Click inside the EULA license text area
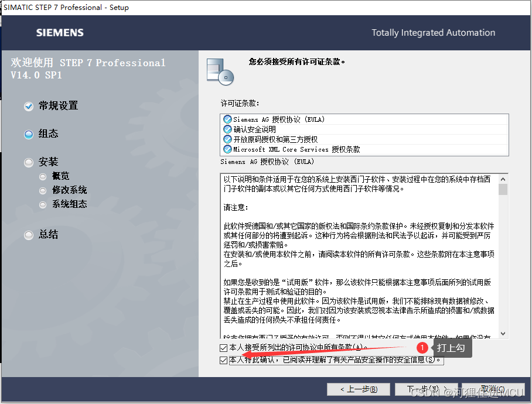 (360, 256)
